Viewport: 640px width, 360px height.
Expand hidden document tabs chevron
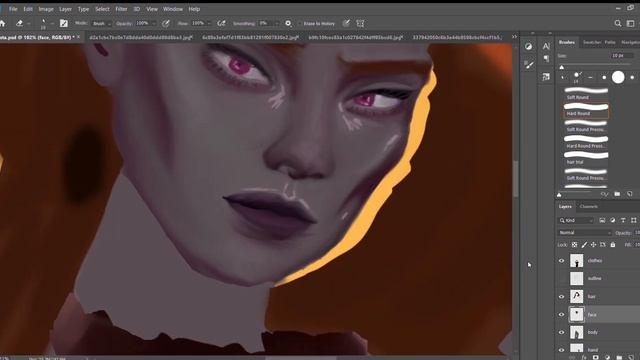coord(514,37)
